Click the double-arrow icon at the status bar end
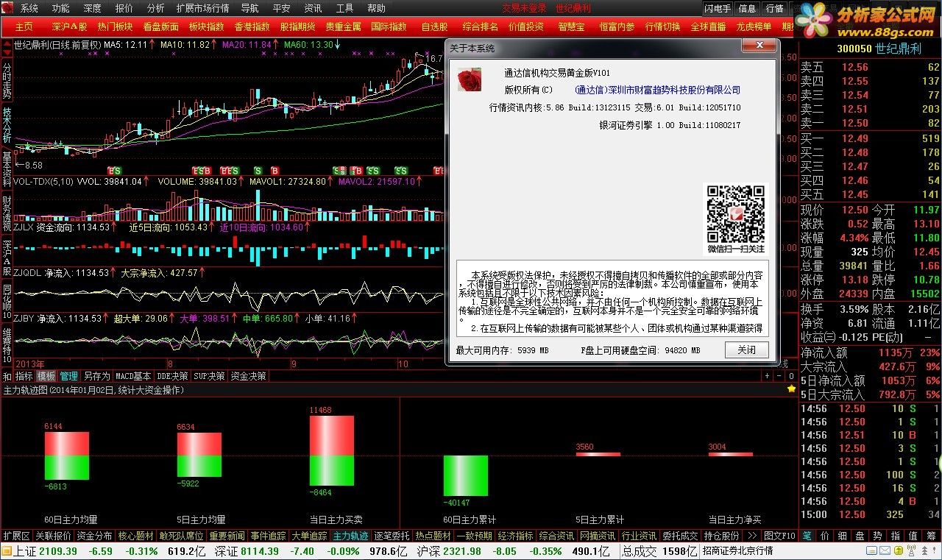942x560 pixels. [924, 550]
